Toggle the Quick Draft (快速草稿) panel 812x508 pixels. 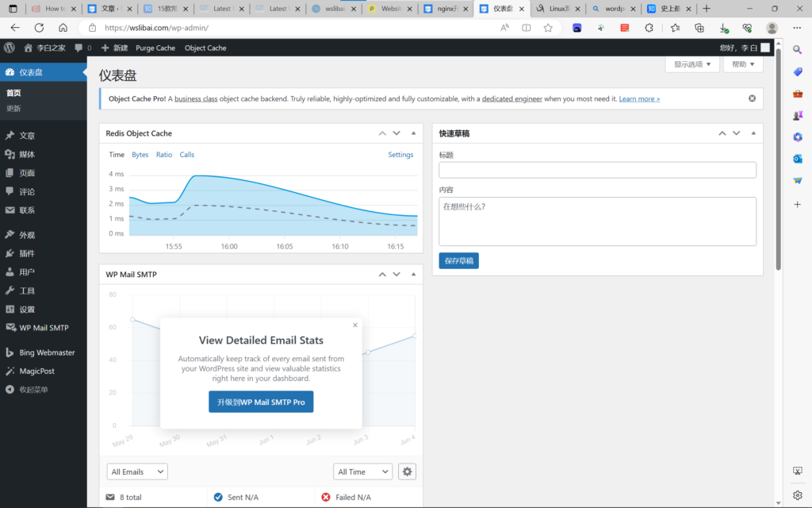pos(753,133)
